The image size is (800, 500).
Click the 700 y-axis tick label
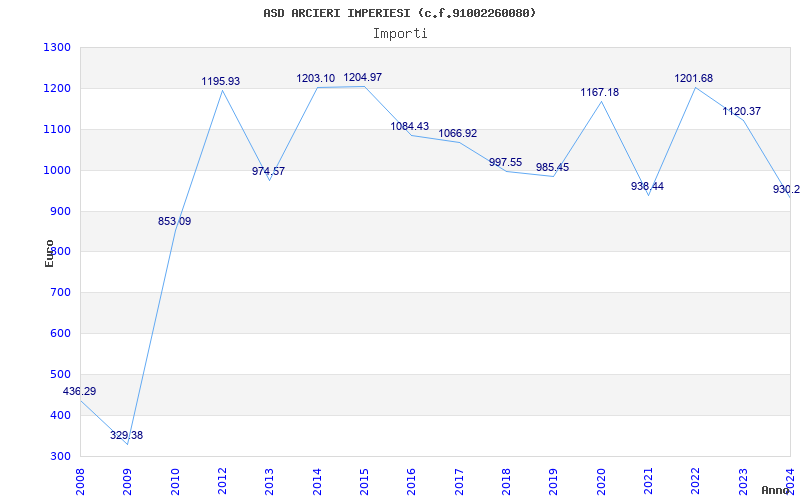coord(60,293)
